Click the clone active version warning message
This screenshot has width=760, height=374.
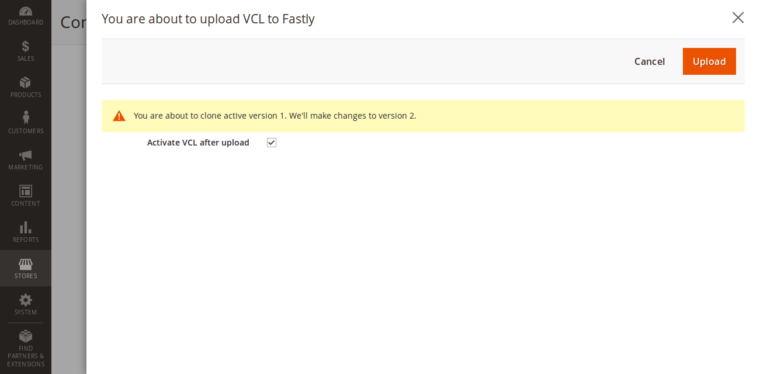[x=275, y=116]
